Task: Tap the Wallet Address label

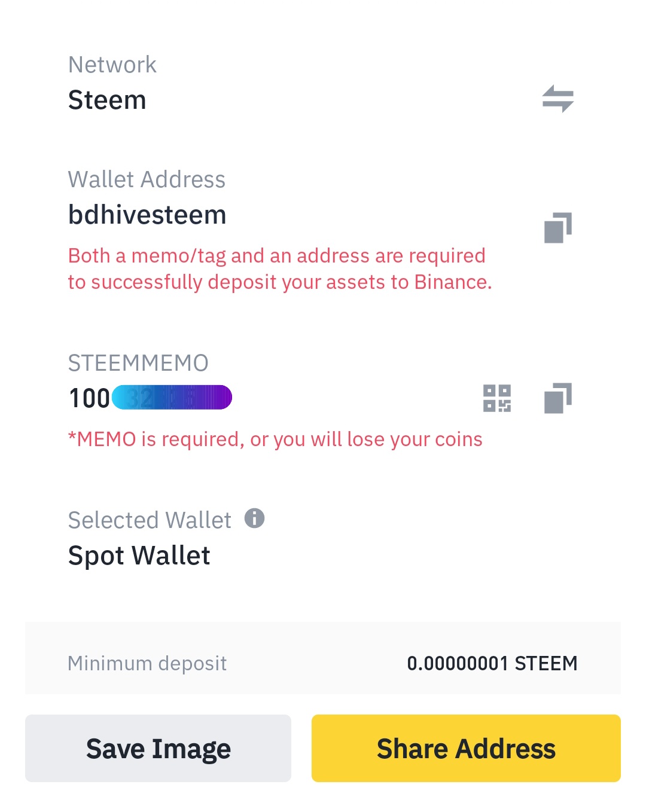Action: tap(147, 179)
